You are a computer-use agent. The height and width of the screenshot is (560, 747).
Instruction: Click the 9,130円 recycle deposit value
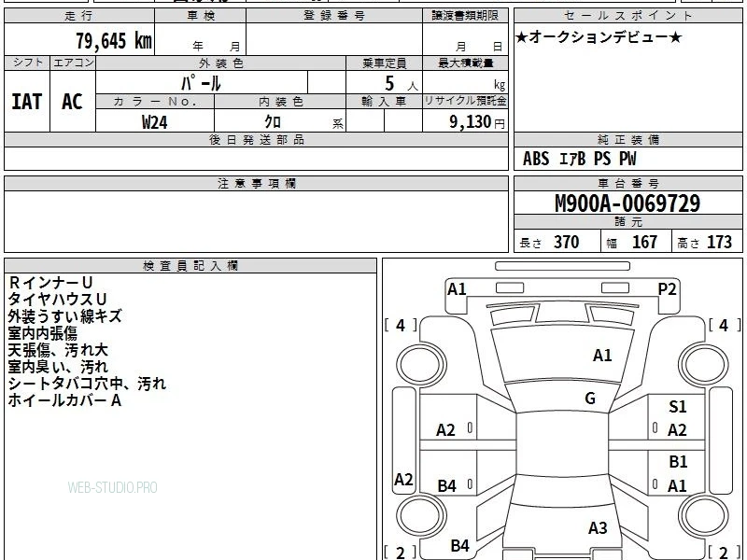[x=477, y=122]
